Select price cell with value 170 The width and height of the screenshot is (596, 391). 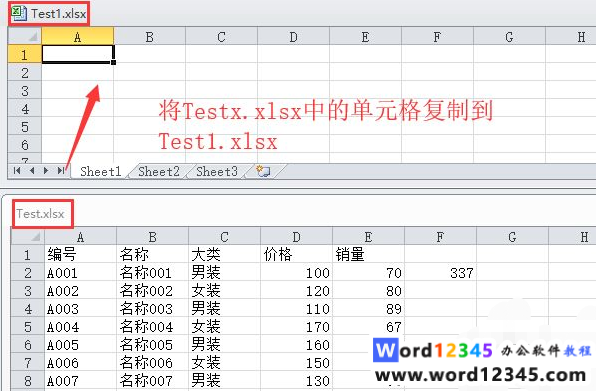pos(296,327)
